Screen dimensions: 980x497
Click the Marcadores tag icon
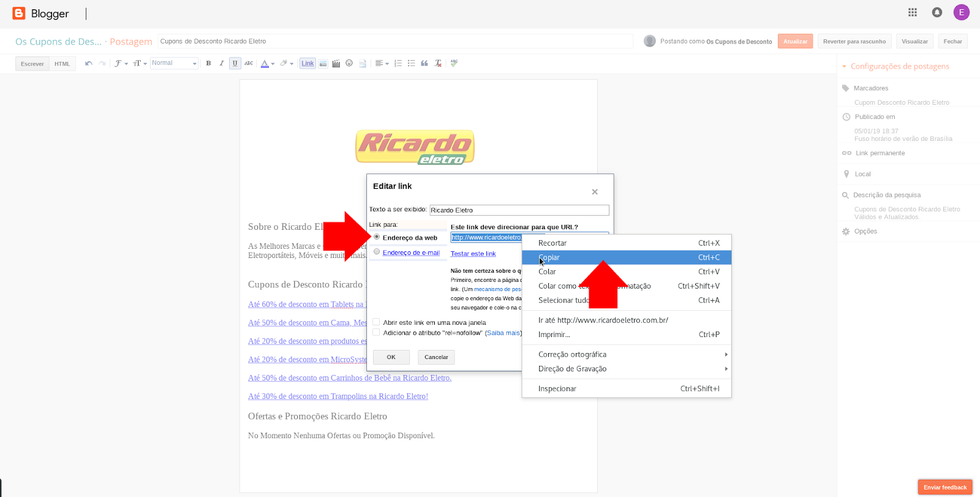(846, 88)
